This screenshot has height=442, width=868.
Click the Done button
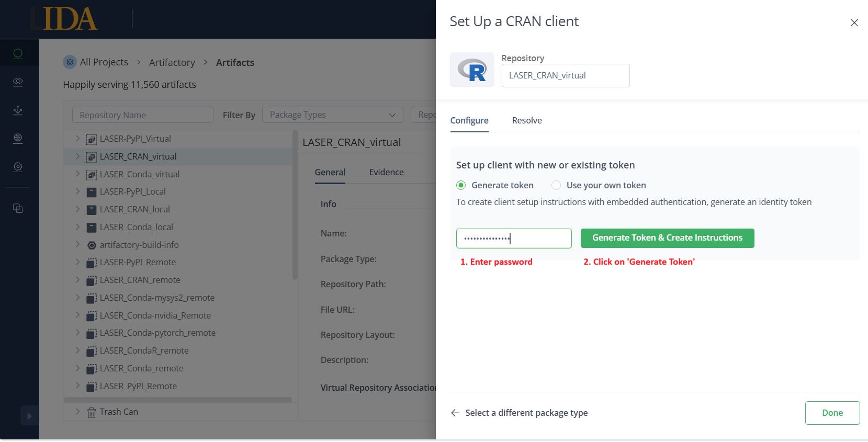coord(832,413)
